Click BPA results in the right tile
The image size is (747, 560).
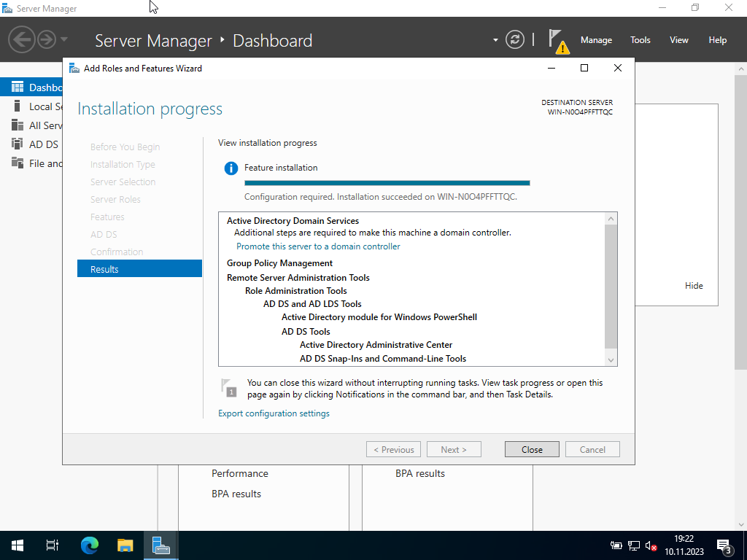tap(419, 473)
